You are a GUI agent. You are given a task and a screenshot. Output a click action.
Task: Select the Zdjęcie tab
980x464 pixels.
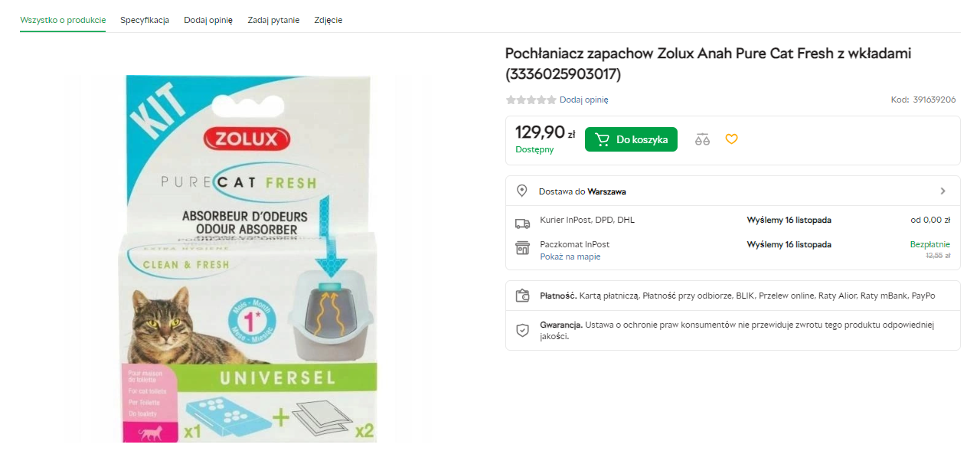328,20
